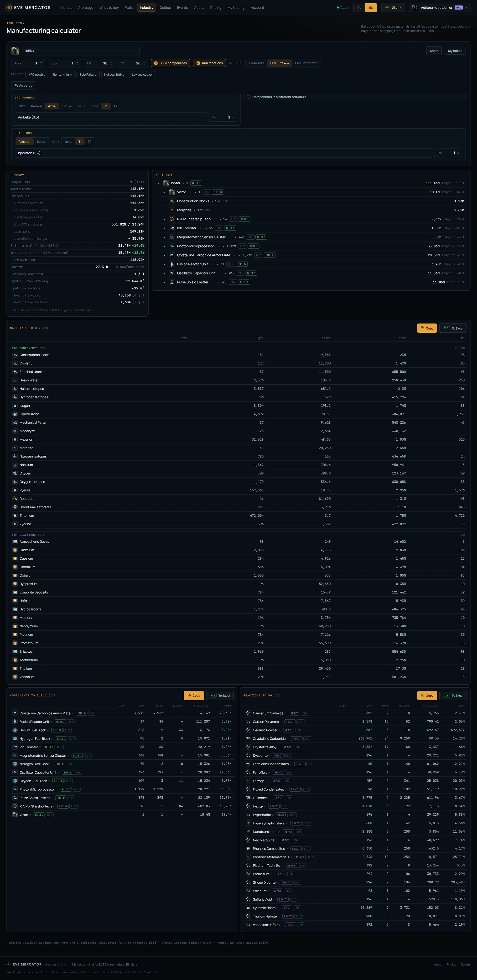Click Cadmium icon in reactions materials

pyautogui.click(x=15, y=550)
